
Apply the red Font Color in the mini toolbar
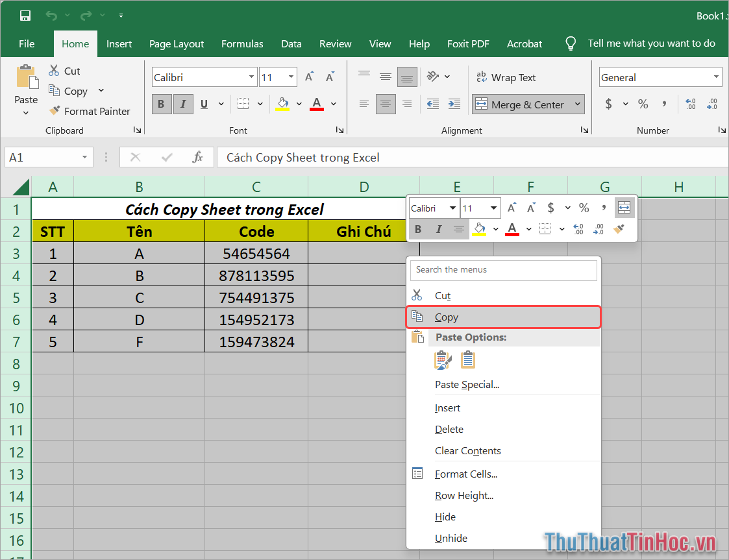512,228
